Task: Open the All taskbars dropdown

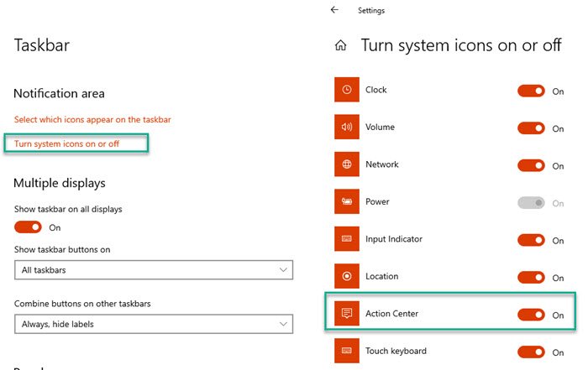Action: coord(154,270)
